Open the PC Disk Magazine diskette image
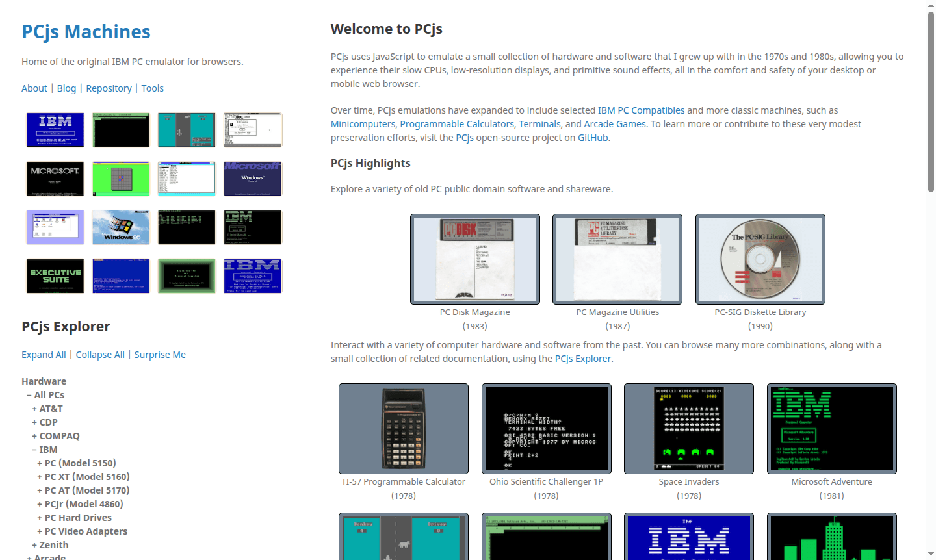 474,259
